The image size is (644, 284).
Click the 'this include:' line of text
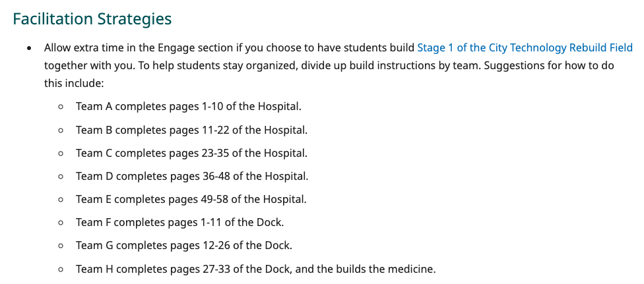[x=74, y=85]
